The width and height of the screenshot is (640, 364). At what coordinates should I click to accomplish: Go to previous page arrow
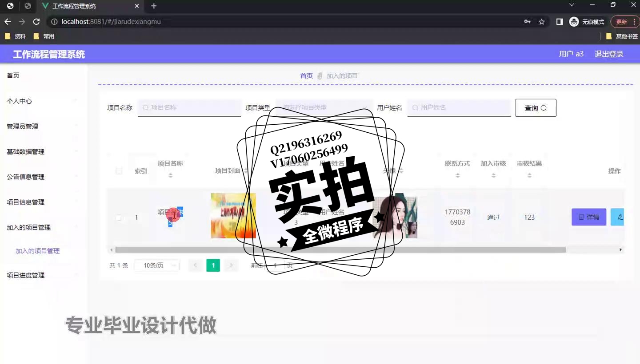(x=195, y=265)
